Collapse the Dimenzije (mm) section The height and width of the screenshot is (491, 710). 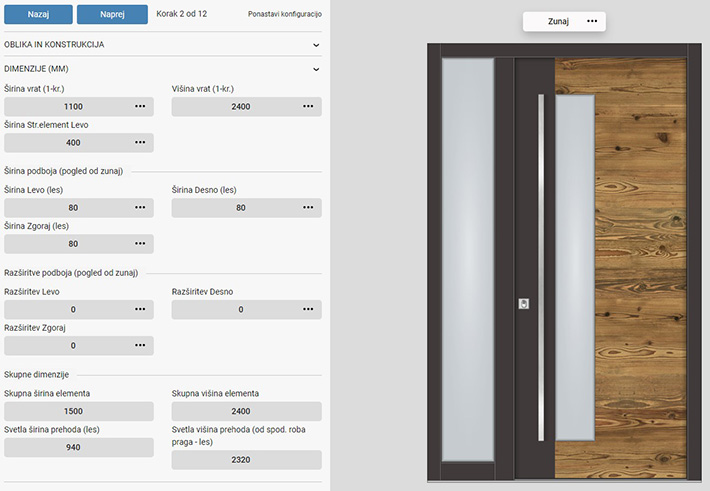click(316, 69)
